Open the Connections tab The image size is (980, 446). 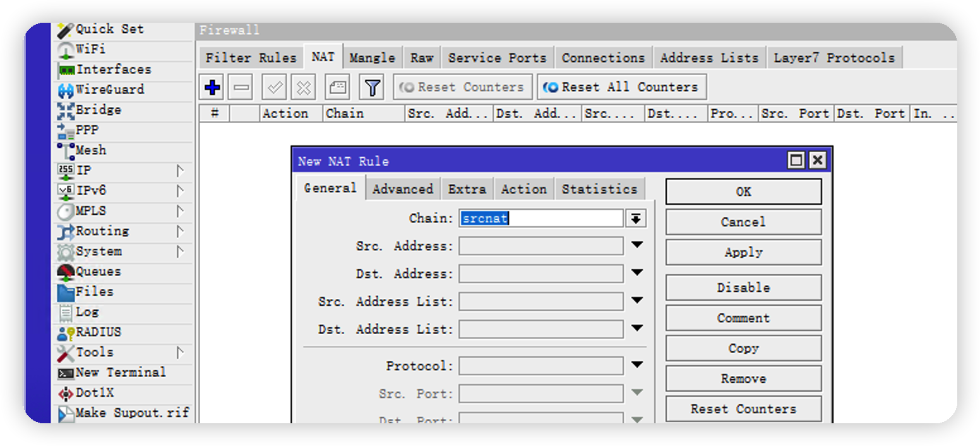604,57
